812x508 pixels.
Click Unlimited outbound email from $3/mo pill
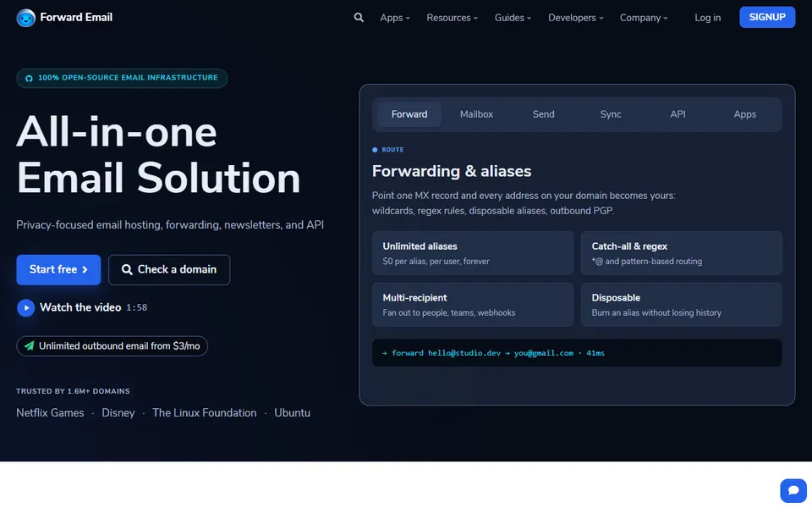click(x=112, y=345)
